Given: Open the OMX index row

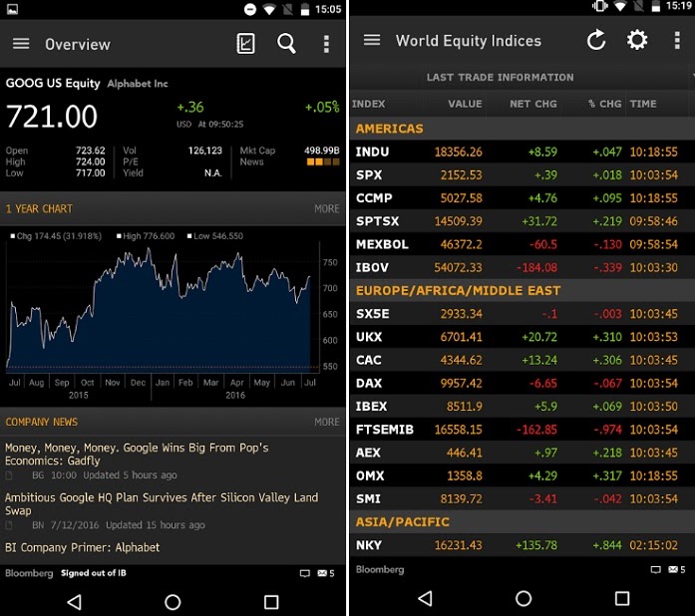Looking at the screenshot, I should point(522,475).
